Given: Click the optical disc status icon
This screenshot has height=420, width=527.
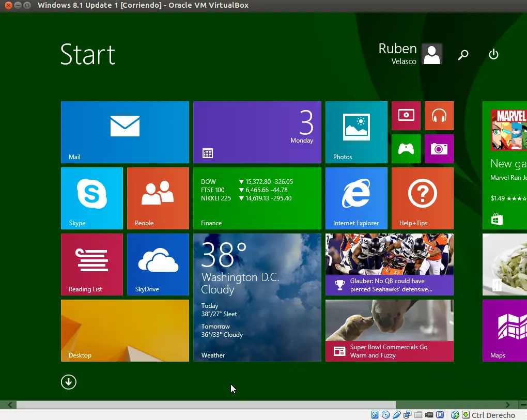Looking at the screenshot, I should point(386,415).
